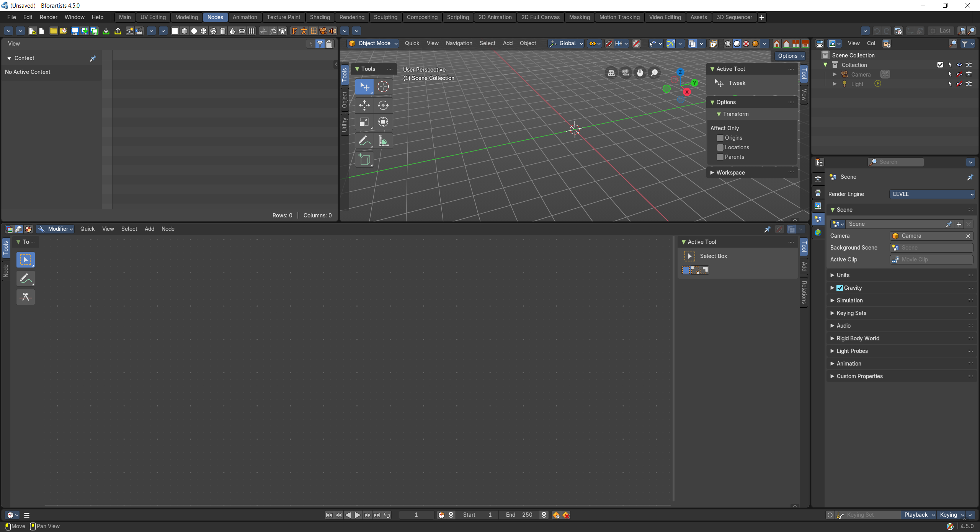Viewport: 980px width, 532px height.
Task: Select the Rotate tool in 3D viewport
Action: pyautogui.click(x=383, y=104)
